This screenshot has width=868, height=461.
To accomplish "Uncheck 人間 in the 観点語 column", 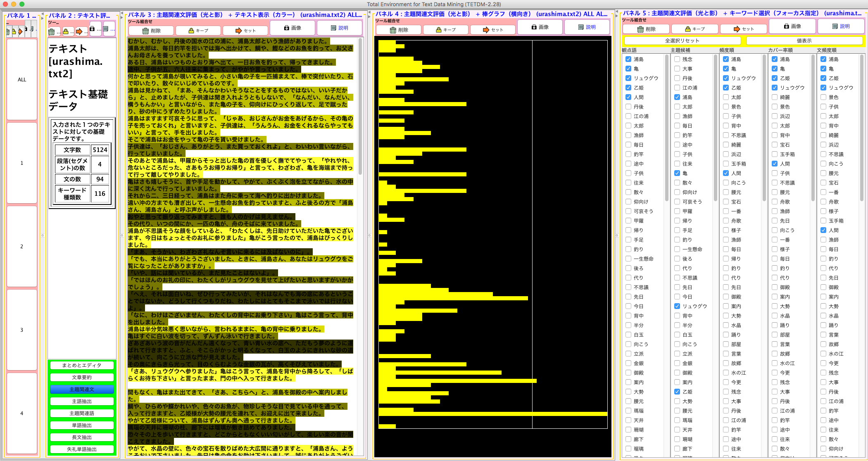I will 628,97.
